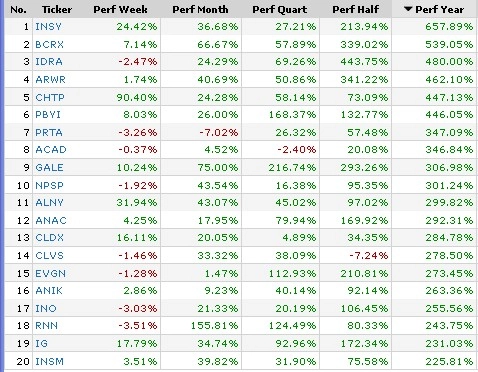
Task: Click the Perf Quart column header
Action: (x=280, y=9)
